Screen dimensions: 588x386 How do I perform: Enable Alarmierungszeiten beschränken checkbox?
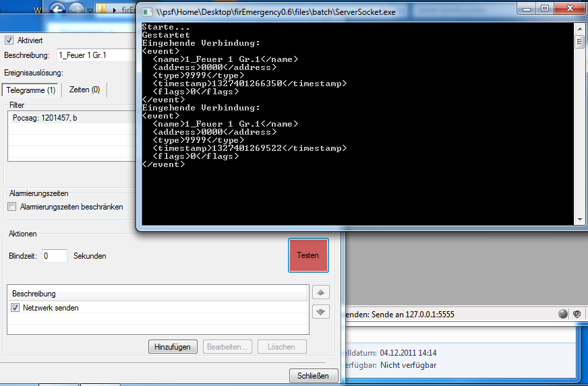[11, 207]
